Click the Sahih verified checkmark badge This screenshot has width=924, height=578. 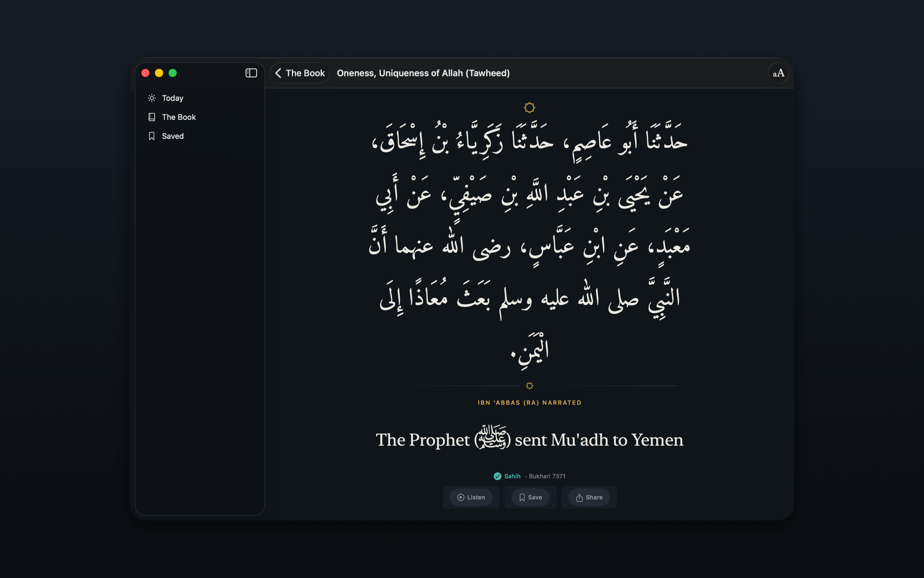pyautogui.click(x=497, y=476)
